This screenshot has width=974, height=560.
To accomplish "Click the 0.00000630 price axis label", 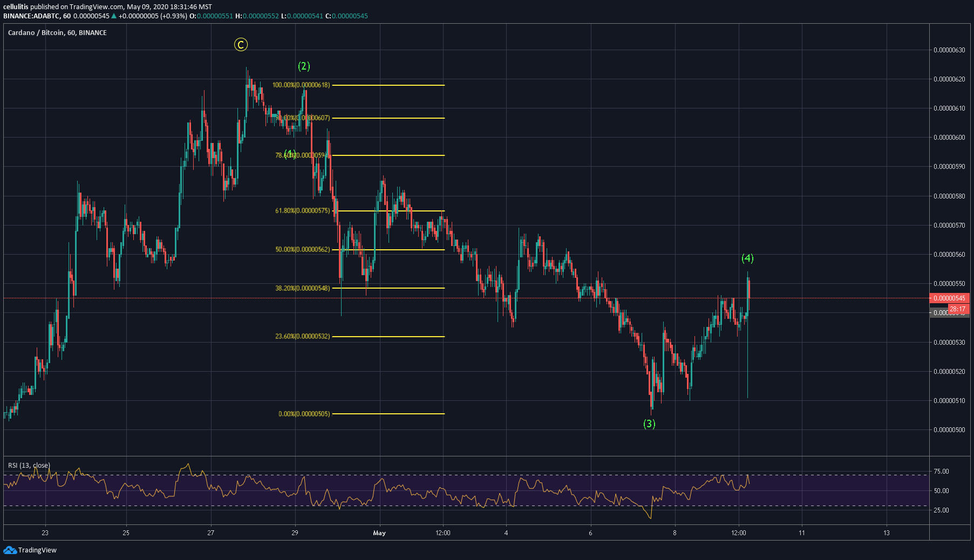I will [x=949, y=50].
